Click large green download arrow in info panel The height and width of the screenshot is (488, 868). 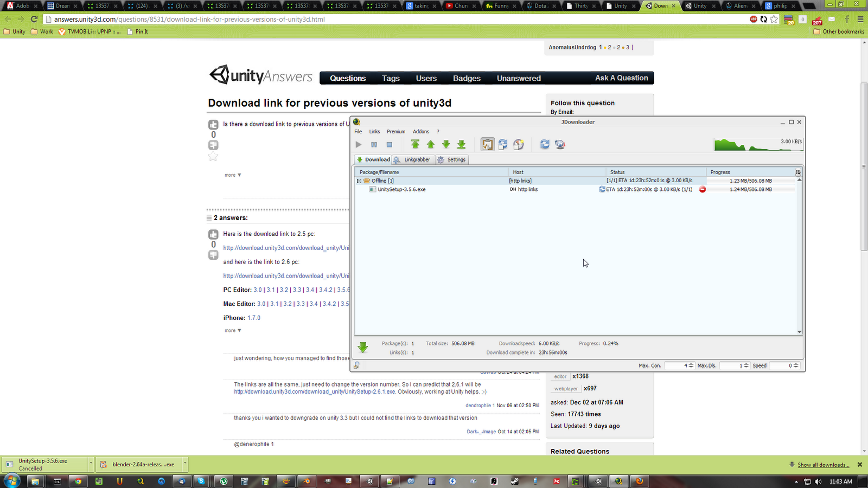pos(363,348)
